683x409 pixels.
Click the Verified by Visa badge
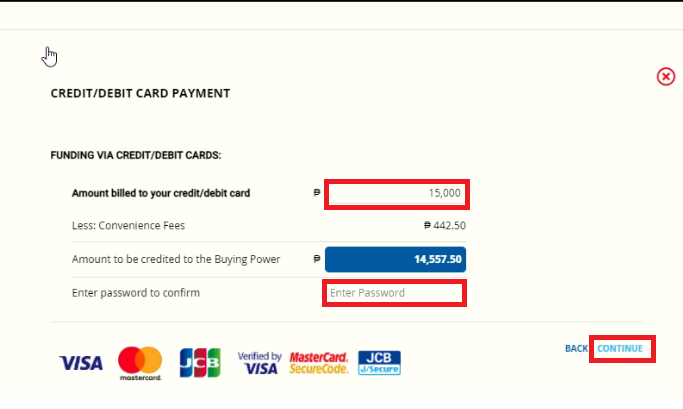[x=260, y=363]
